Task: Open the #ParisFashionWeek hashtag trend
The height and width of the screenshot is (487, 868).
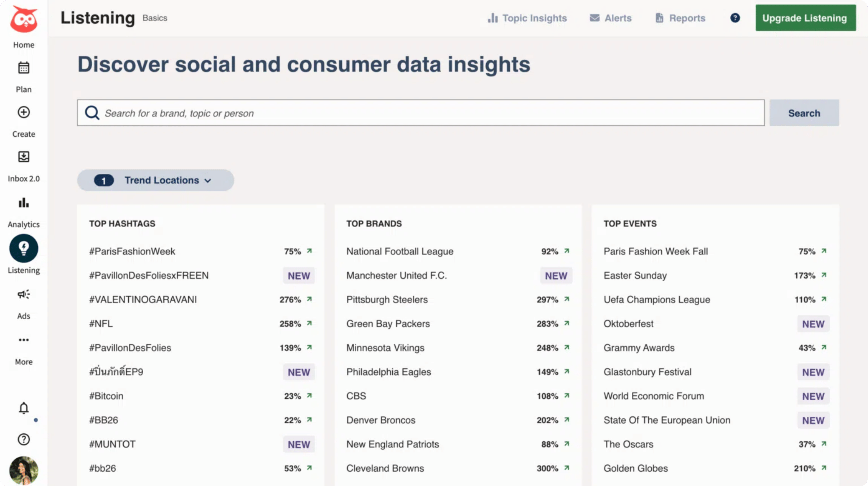Action: (132, 251)
